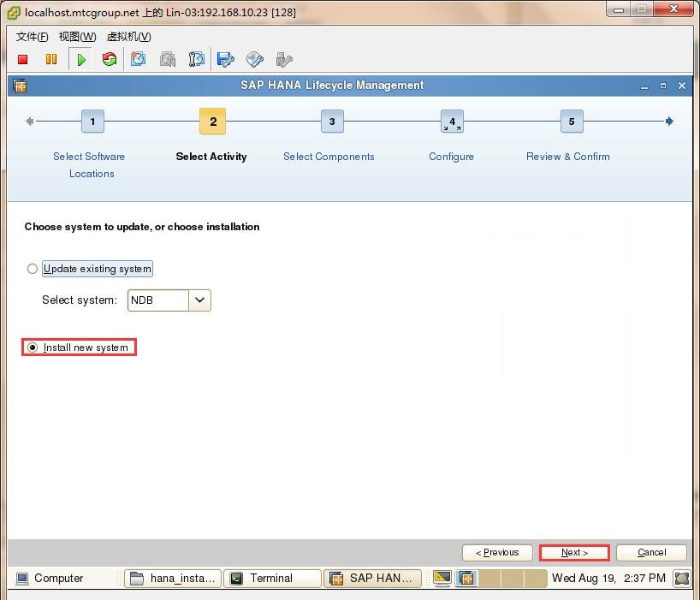Select Install new system radio
This screenshot has height=600, width=700.
click(33, 348)
